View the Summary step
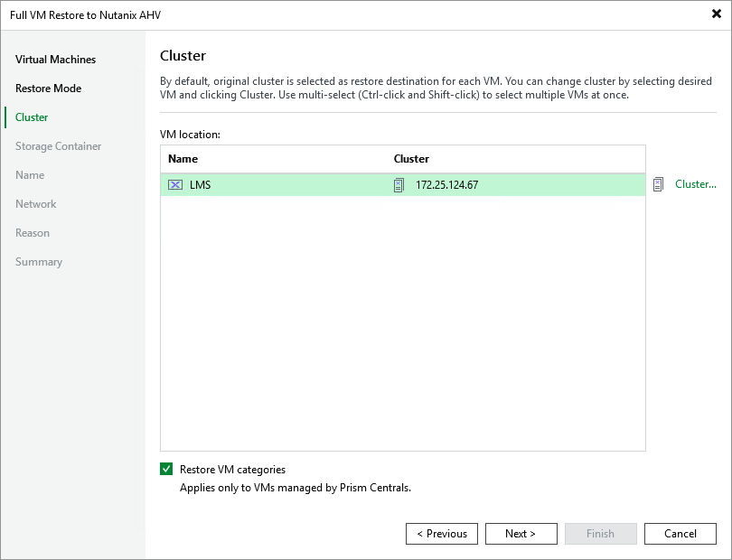 [x=39, y=262]
